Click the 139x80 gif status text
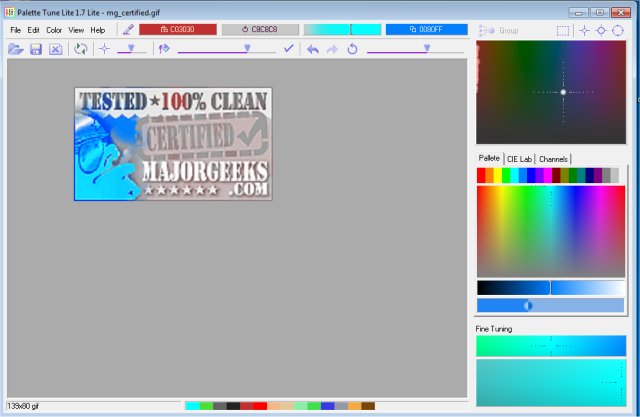Viewport: 640px width, 417px height. pos(23,406)
